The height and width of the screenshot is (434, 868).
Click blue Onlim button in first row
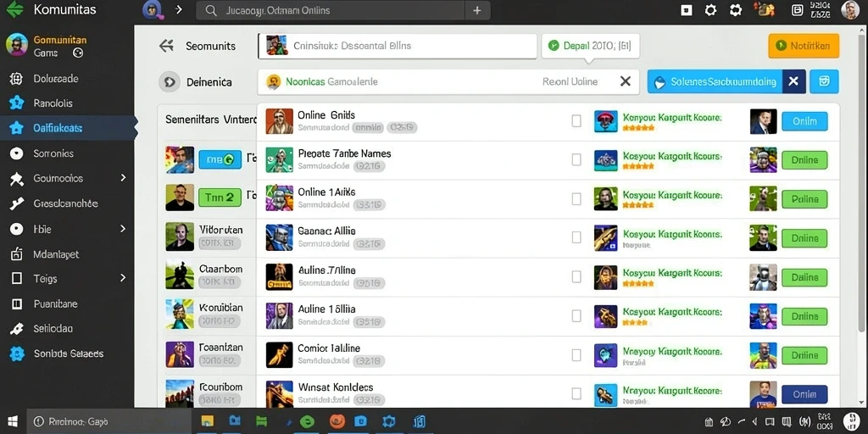[x=804, y=121]
